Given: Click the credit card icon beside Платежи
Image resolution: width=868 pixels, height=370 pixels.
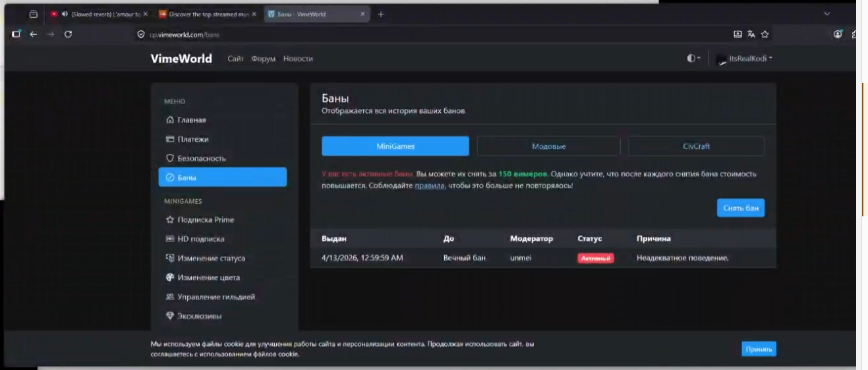Looking at the screenshot, I should point(170,139).
